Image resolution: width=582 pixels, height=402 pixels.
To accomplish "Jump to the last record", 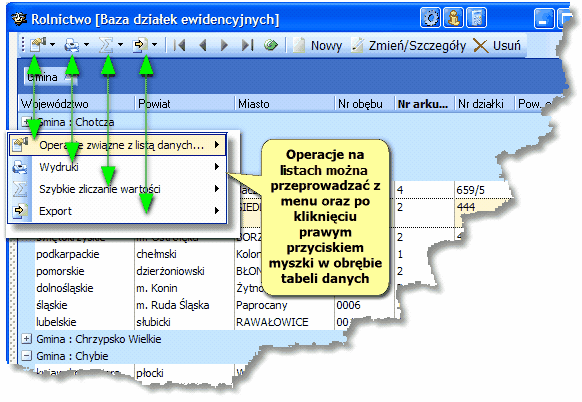I will (x=247, y=45).
